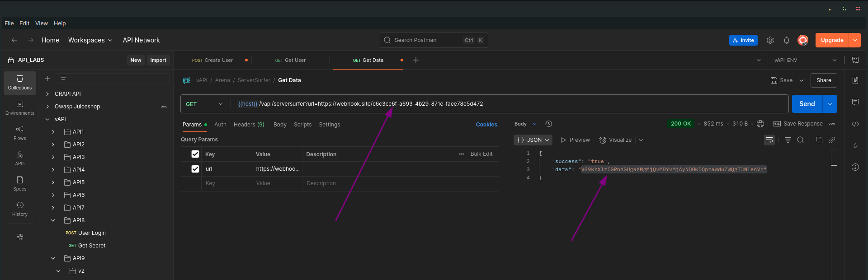Open the JSON format dropdown
The image size is (868, 280).
point(533,140)
